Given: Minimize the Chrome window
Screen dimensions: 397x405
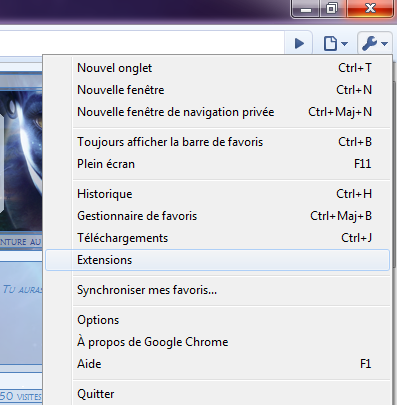Looking at the screenshot, I should (306, 8).
